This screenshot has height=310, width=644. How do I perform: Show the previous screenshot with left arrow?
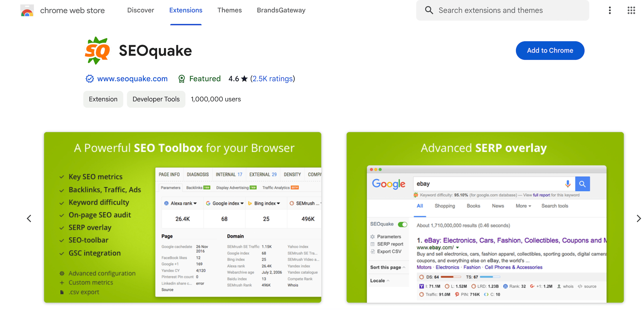(x=29, y=218)
